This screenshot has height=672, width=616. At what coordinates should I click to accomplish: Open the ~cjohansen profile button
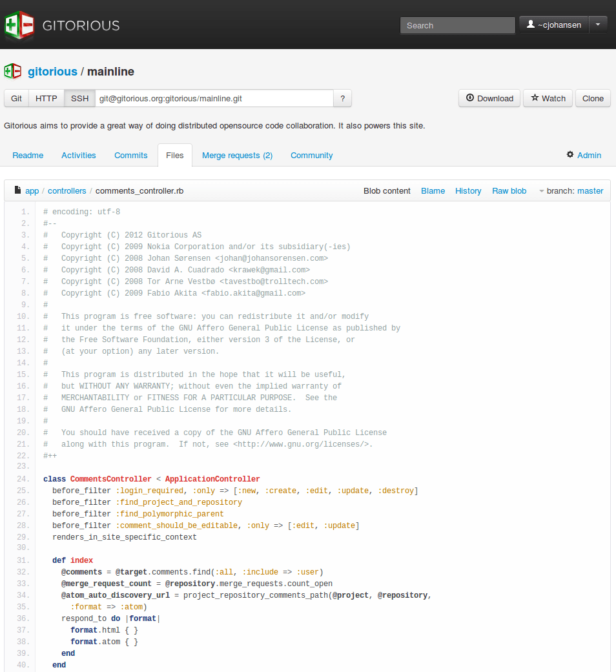tap(554, 25)
